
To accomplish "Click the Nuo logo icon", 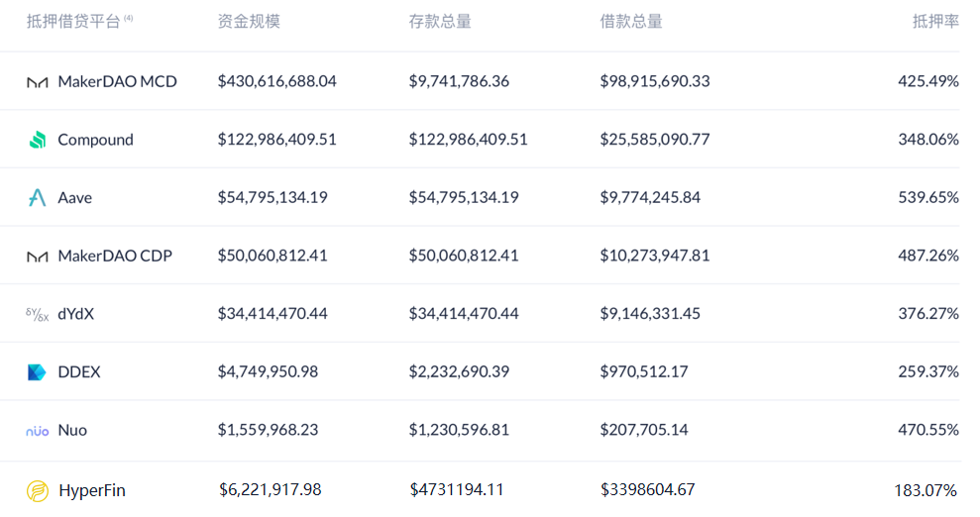I will 38,431.
